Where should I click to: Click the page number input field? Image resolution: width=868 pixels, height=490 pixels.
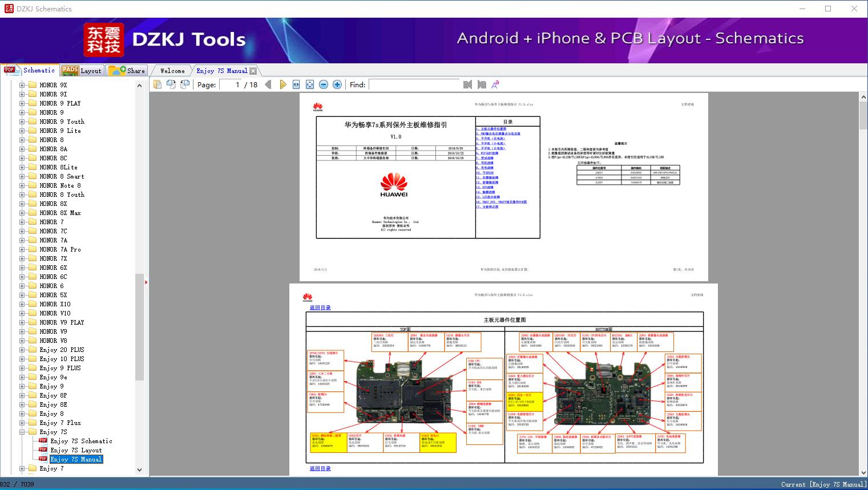click(232, 84)
